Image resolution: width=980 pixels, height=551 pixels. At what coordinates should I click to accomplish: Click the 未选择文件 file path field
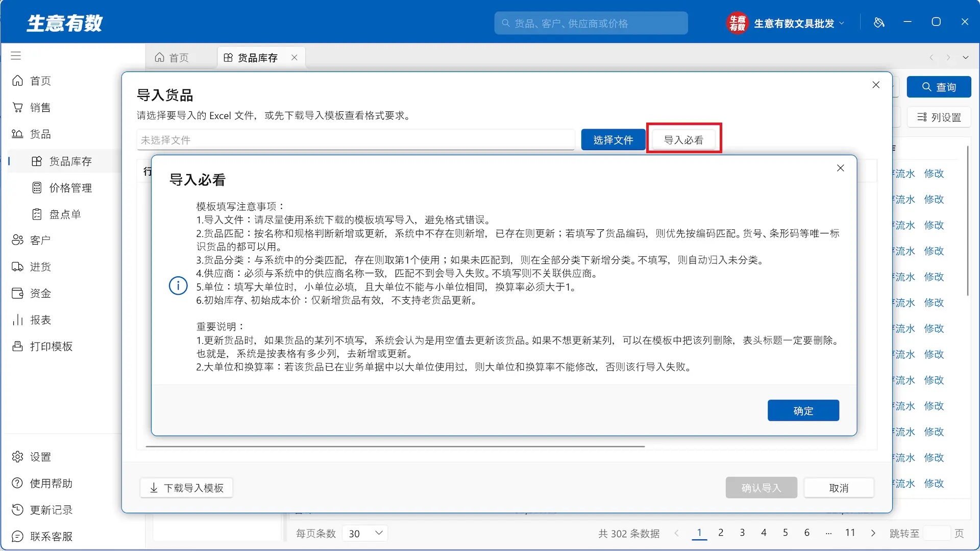pyautogui.click(x=356, y=140)
